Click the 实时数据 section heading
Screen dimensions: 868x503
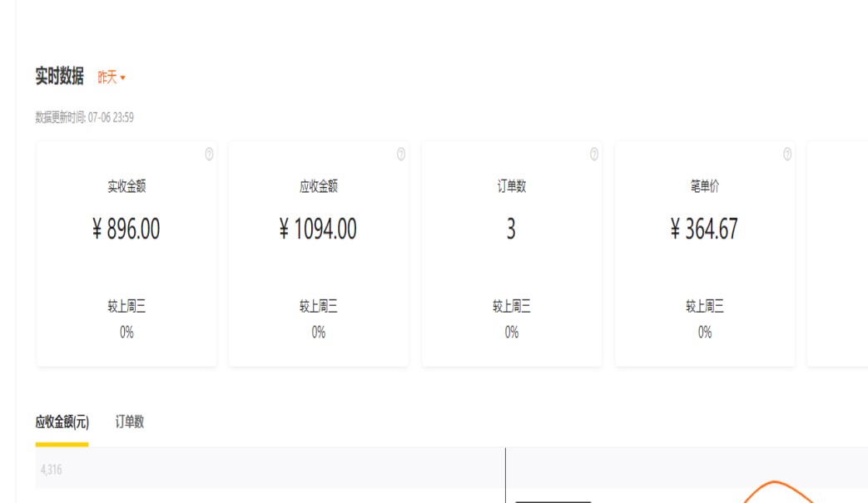click(59, 77)
